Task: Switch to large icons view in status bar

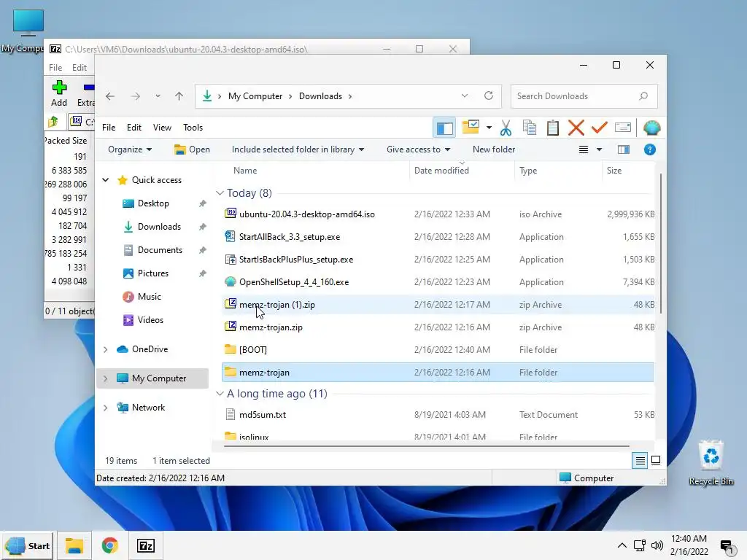Action: [x=656, y=461]
